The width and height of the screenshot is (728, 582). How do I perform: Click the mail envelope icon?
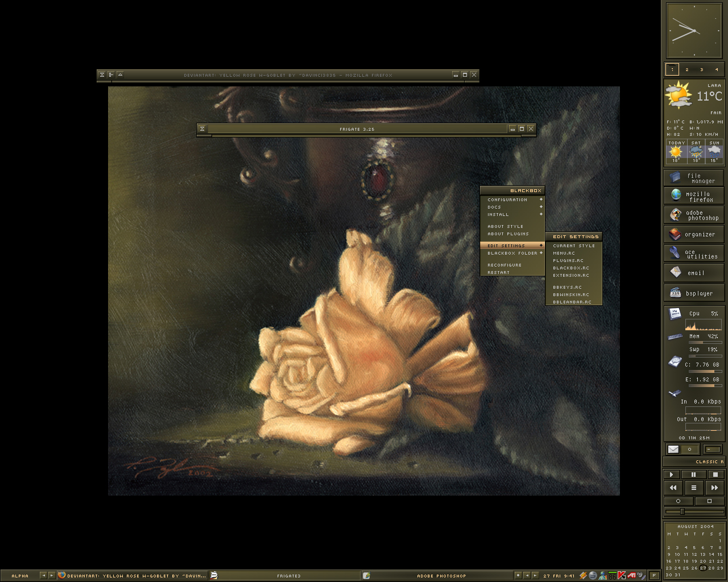(x=673, y=449)
